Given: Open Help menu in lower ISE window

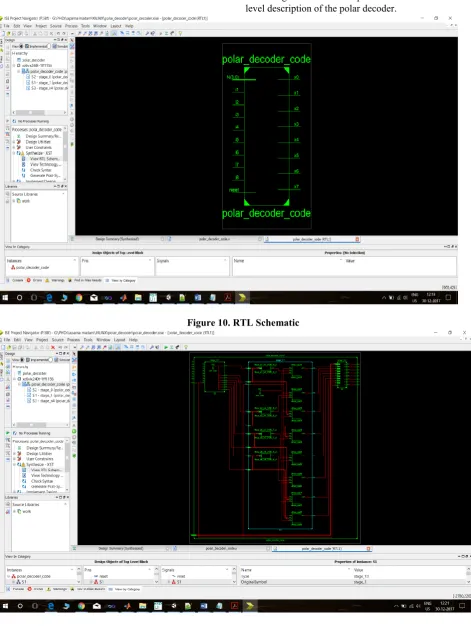Looking at the screenshot, I should point(133,340).
